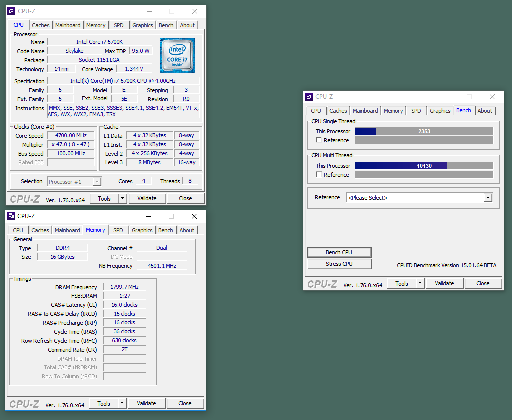Expand Tools arrow in the Bench window

(420, 283)
